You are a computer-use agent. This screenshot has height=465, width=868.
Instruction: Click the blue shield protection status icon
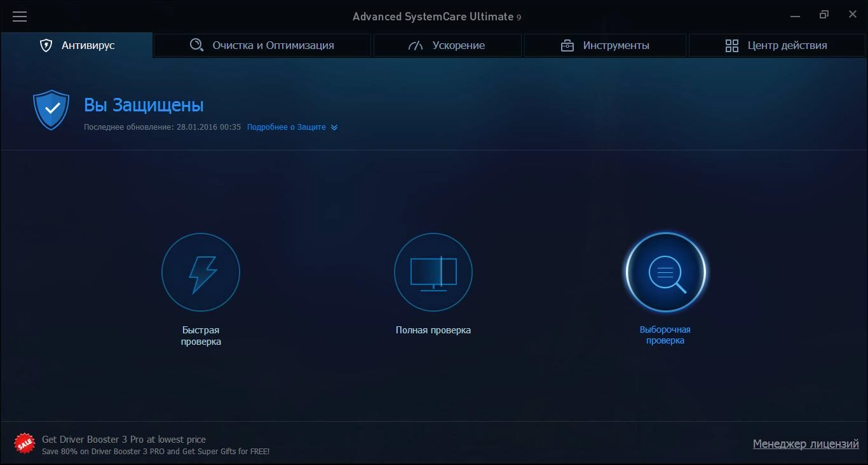51,110
